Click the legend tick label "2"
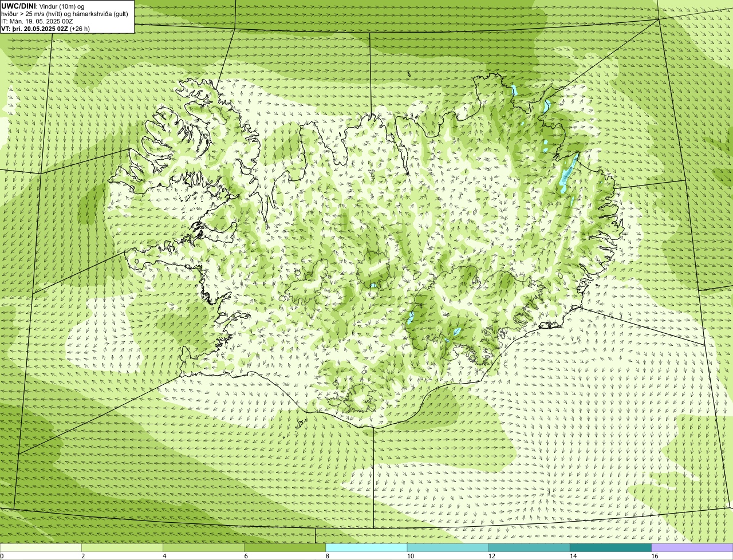Viewport: 733px width, 560px height. tap(83, 556)
